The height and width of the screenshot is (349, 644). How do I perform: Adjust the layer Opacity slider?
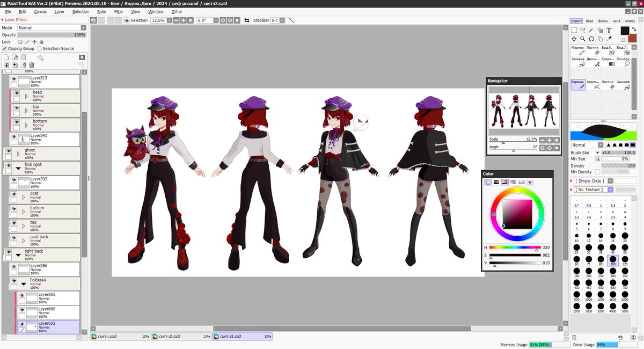coord(52,35)
